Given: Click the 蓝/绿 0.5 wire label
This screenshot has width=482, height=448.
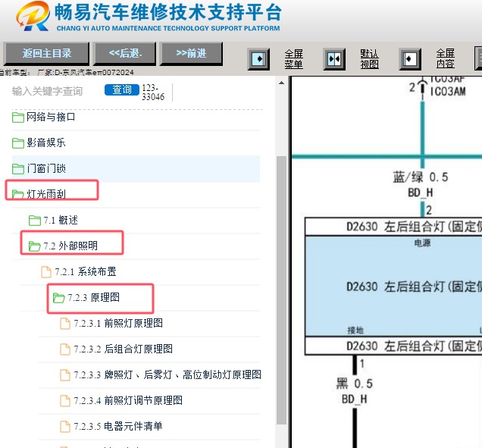Looking at the screenshot, I should (420, 177).
